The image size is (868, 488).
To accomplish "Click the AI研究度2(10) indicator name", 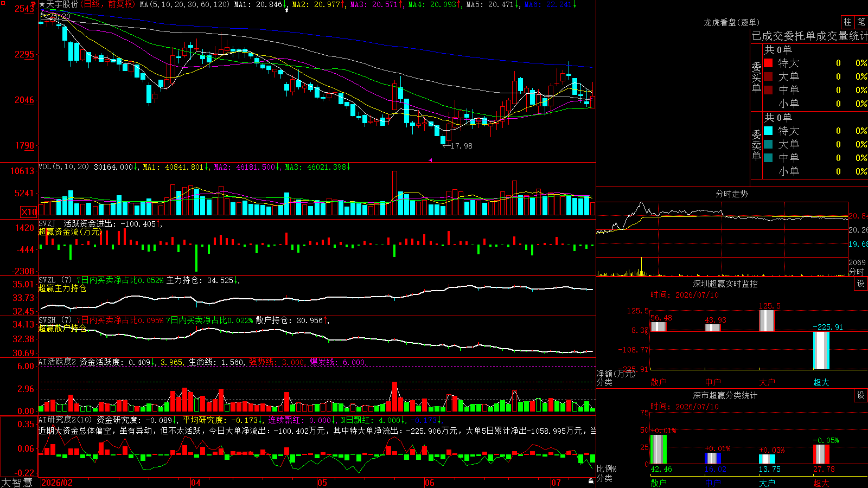I will [x=66, y=420].
